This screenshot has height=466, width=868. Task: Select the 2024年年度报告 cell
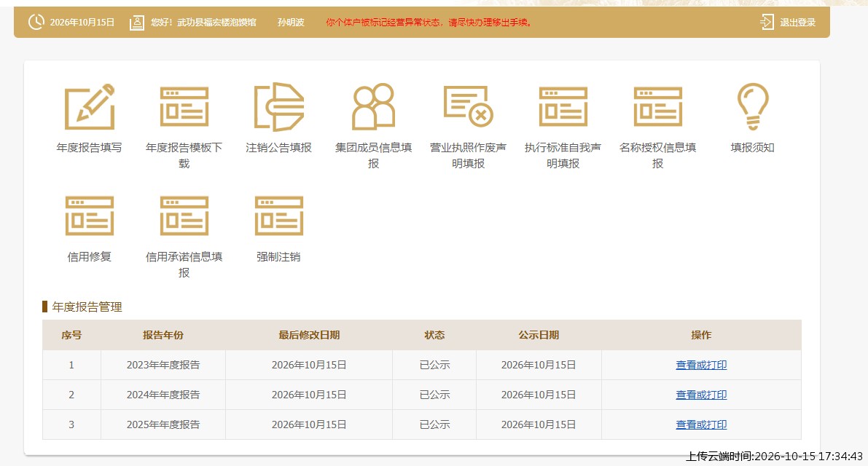click(x=163, y=395)
